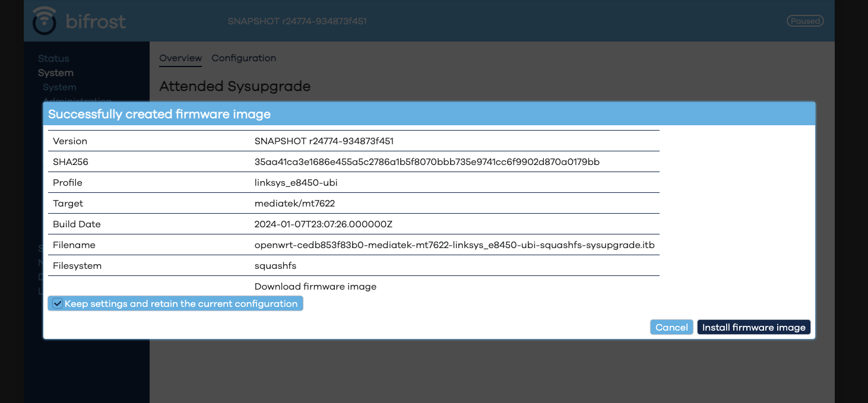The width and height of the screenshot is (868, 403).
Task: Click the mediatek/mt7622 target value
Action: tap(294, 203)
